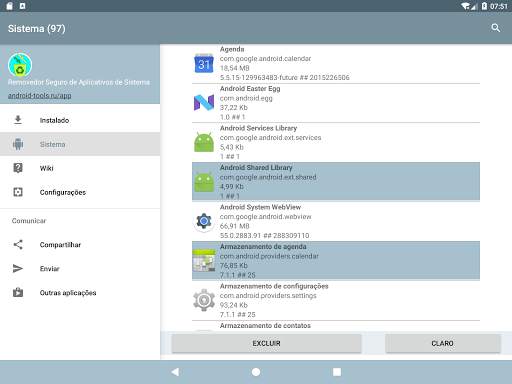Click the Comunicar section label
Screen dimensions: 512x384
click(29, 221)
